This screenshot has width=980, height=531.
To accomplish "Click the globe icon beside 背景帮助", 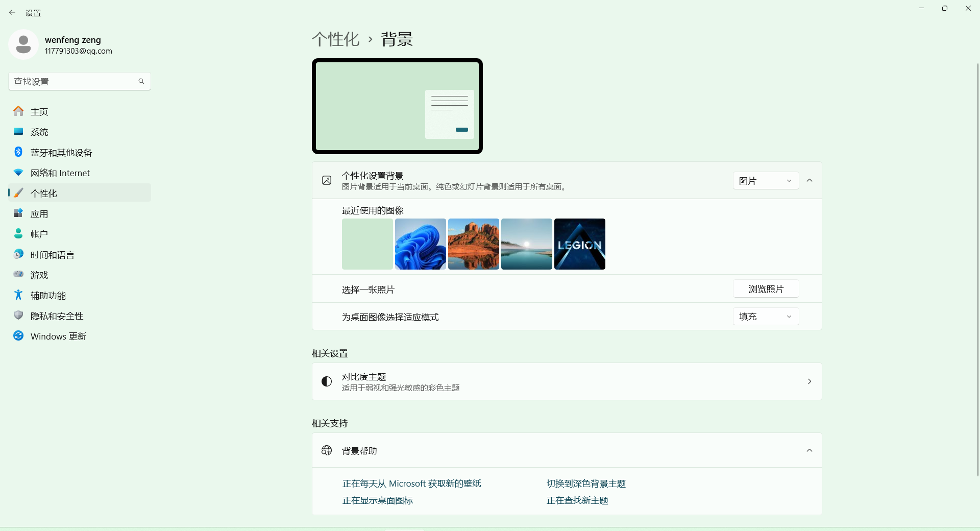I will click(x=327, y=450).
